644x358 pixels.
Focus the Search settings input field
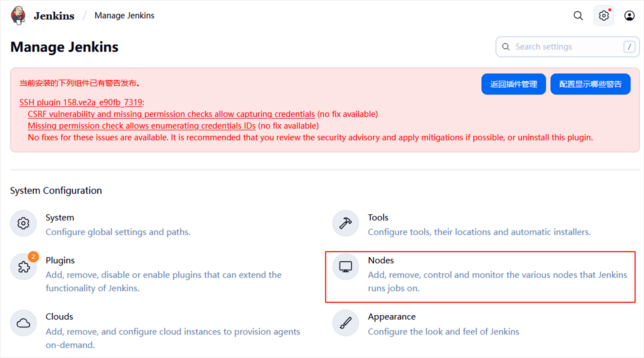[567, 47]
